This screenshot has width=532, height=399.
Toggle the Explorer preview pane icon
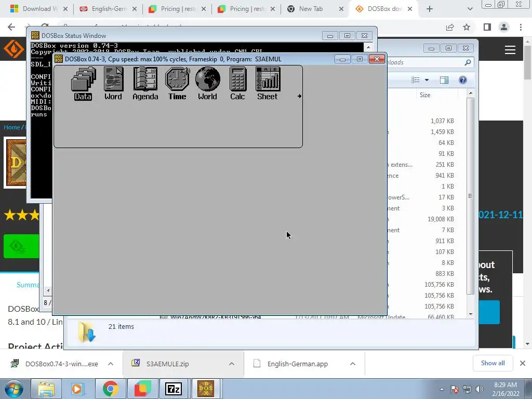click(444, 79)
